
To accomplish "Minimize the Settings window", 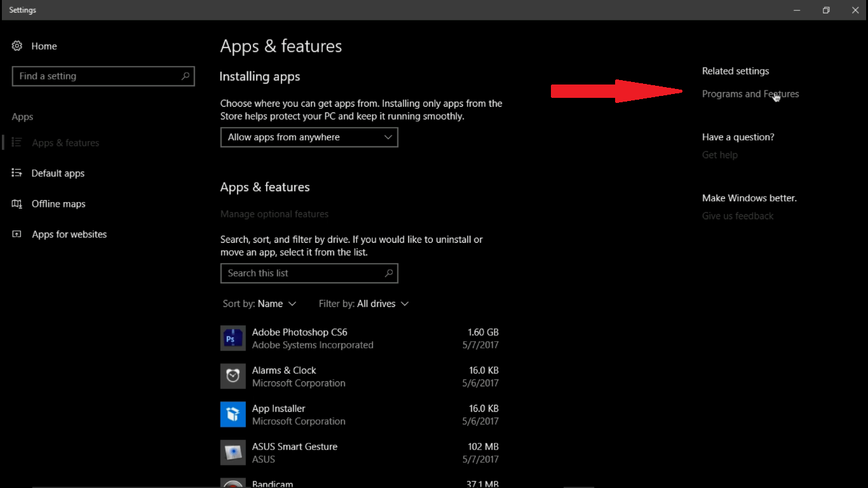I will [797, 10].
